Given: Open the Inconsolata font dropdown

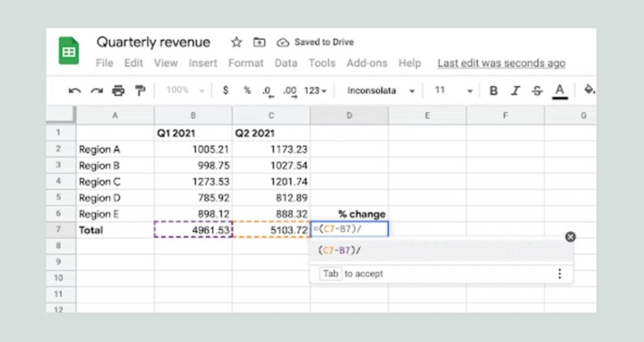Looking at the screenshot, I should (380, 91).
